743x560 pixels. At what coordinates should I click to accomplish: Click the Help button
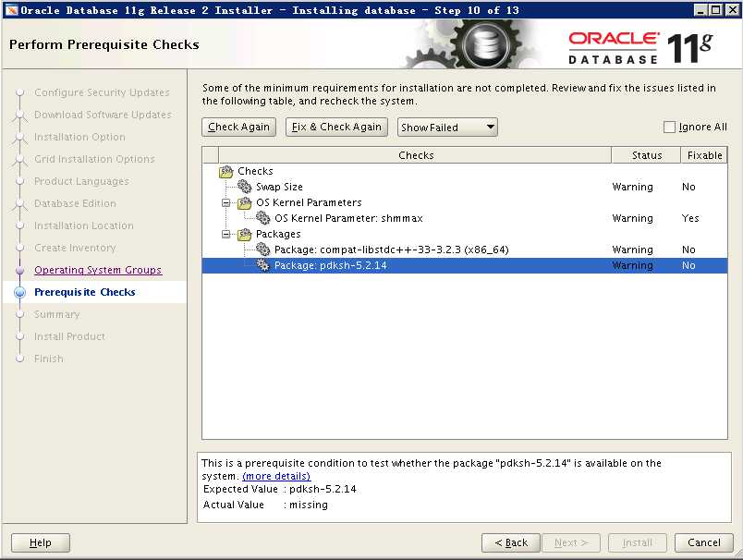click(41, 543)
